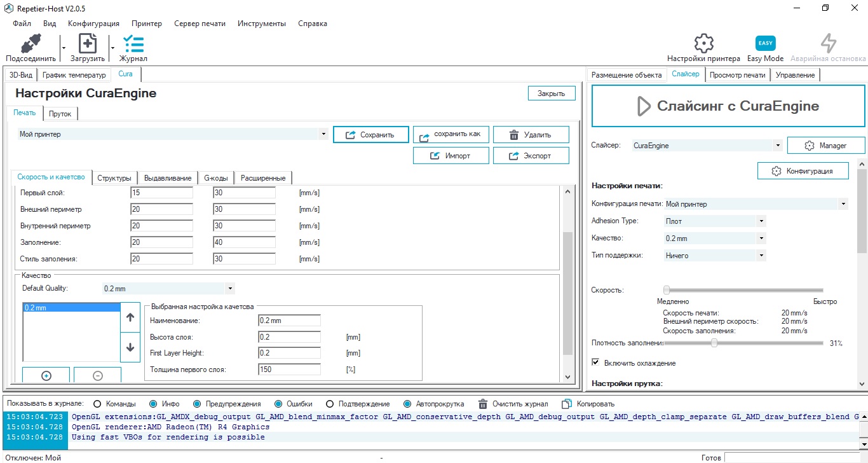Click the Закрыть button
Image resolution: width=868 pixels, height=463 pixels.
coord(552,93)
